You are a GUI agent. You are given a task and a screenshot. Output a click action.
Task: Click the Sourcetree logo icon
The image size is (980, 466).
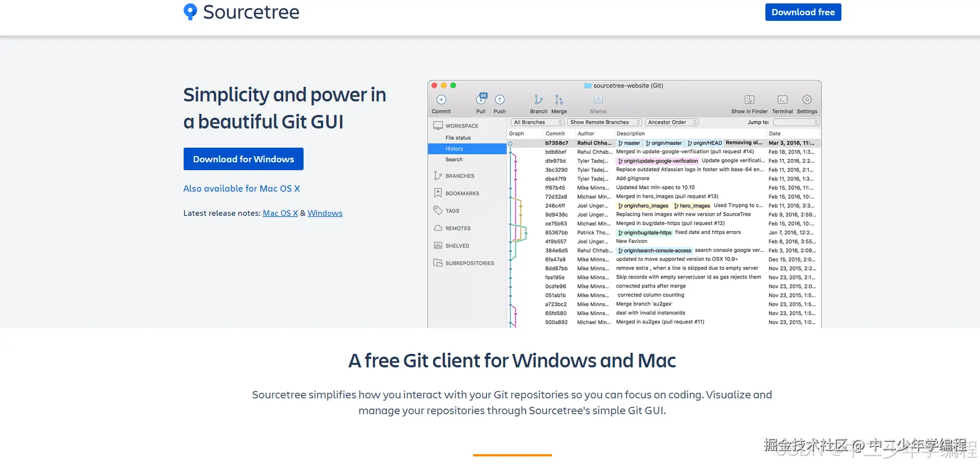(190, 12)
